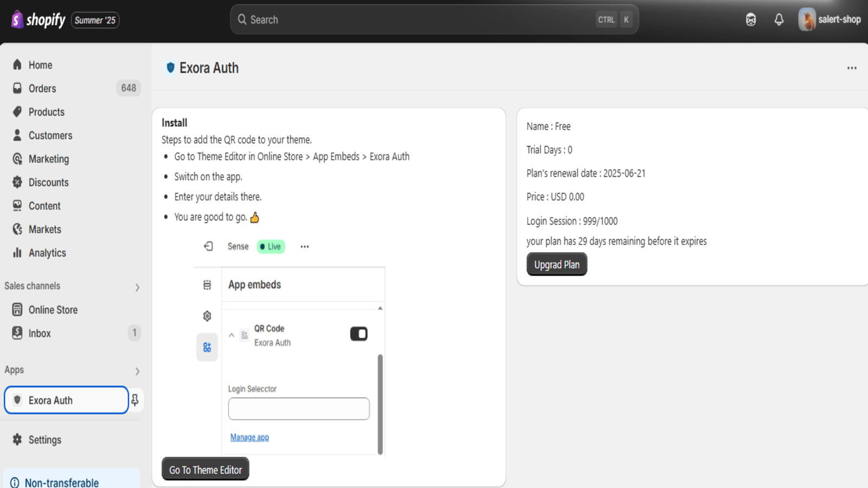Click the Non-transferable info notice
The width and height of the screenshot is (868, 488).
point(72,478)
